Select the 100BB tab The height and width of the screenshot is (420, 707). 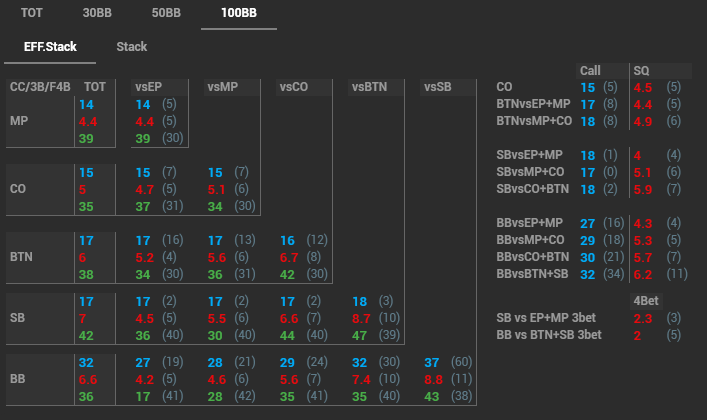tap(239, 13)
